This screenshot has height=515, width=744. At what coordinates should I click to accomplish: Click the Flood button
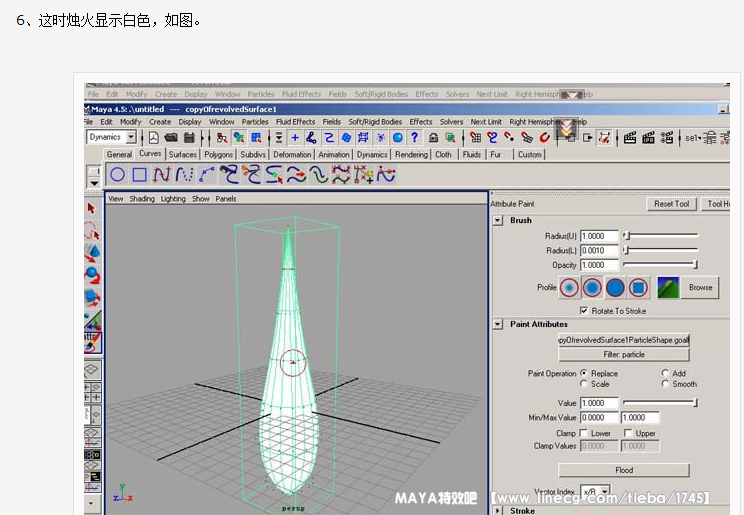click(624, 470)
